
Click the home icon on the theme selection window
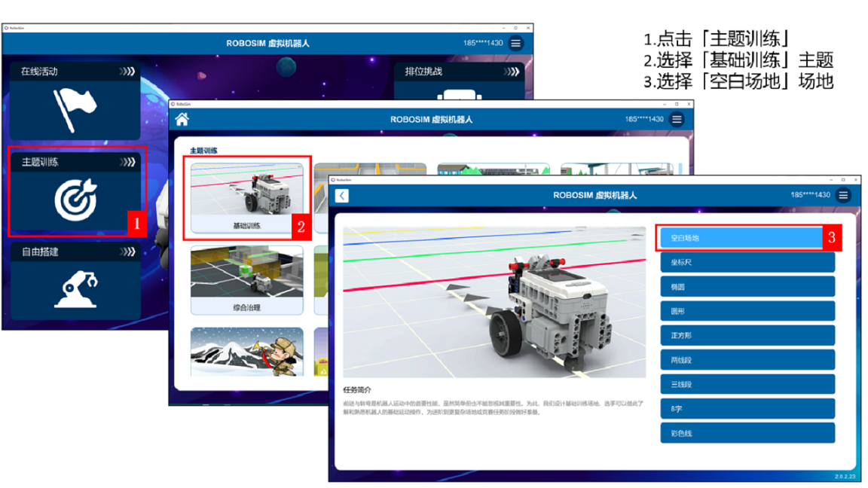(x=183, y=118)
